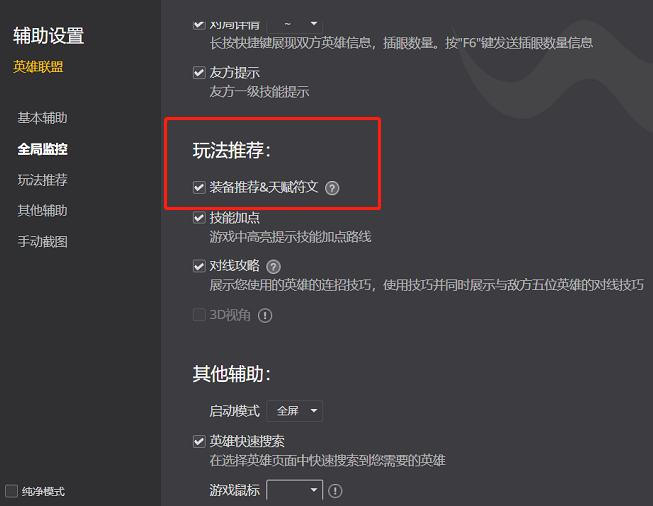Open the 启动模式 全屏 dropdown
The height and width of the screenshot is (506, 653).
tap(294, 411)
